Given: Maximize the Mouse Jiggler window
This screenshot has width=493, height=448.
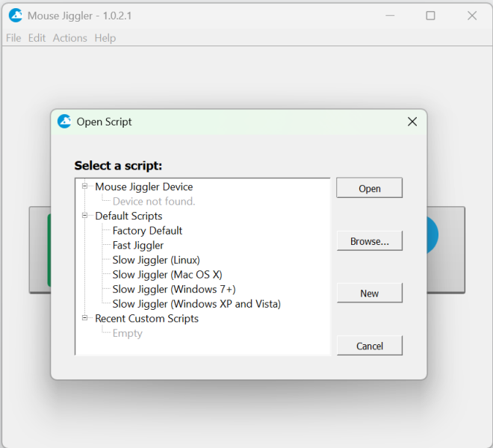Looking at the screenshot, I should tap(430, 16).
